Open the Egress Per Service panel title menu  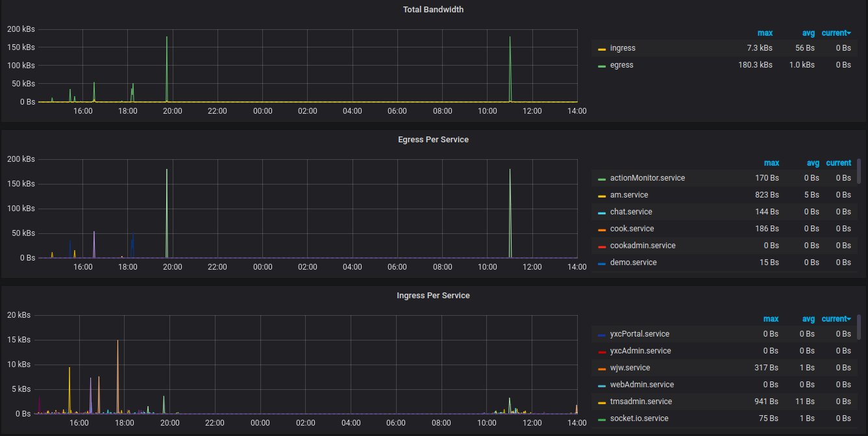(x=433, y=140)
